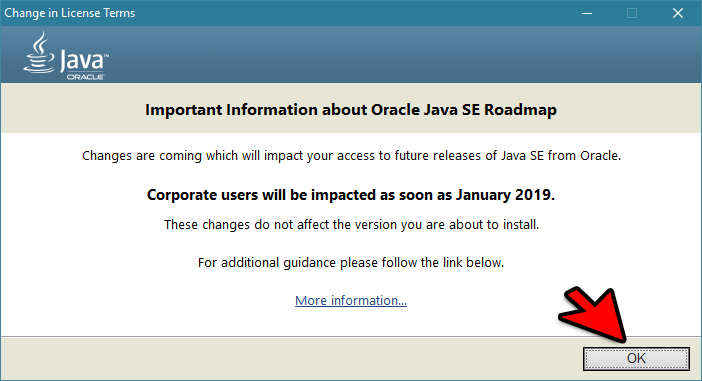Image resolution: width=702 pixels, height=381 pixels.
Task: Click the For additional guidance sentence
Action: tap(351, 262)
